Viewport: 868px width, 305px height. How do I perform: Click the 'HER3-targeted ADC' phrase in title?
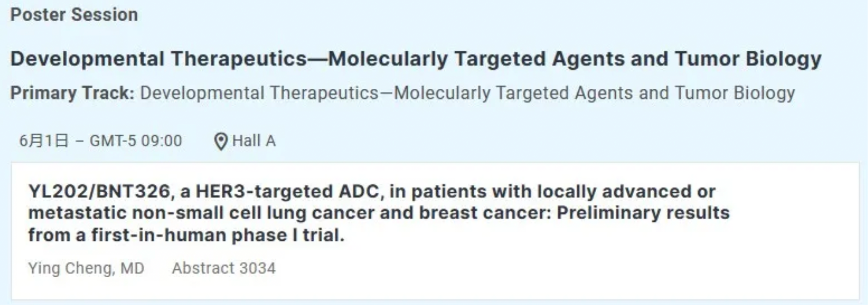[x=289, y=191]
